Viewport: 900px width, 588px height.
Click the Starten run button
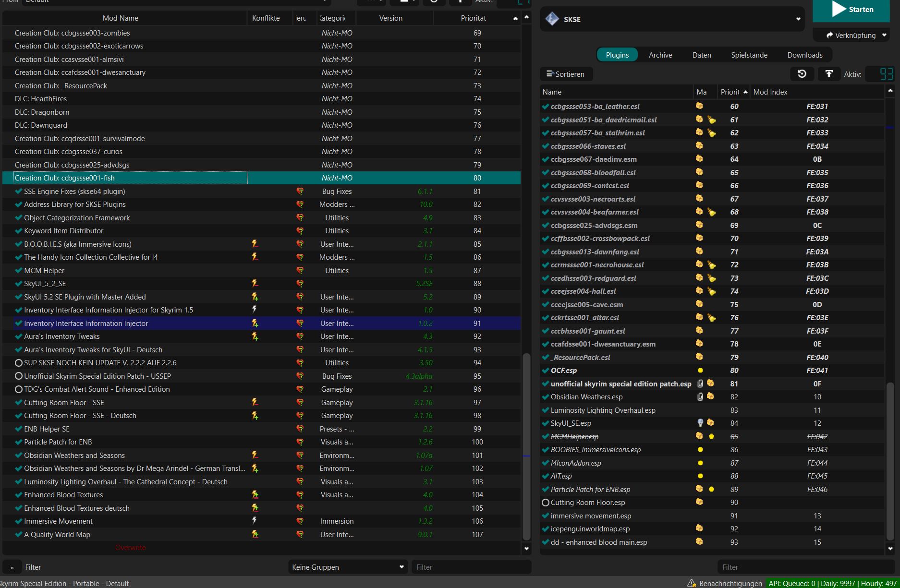(851, 10)
